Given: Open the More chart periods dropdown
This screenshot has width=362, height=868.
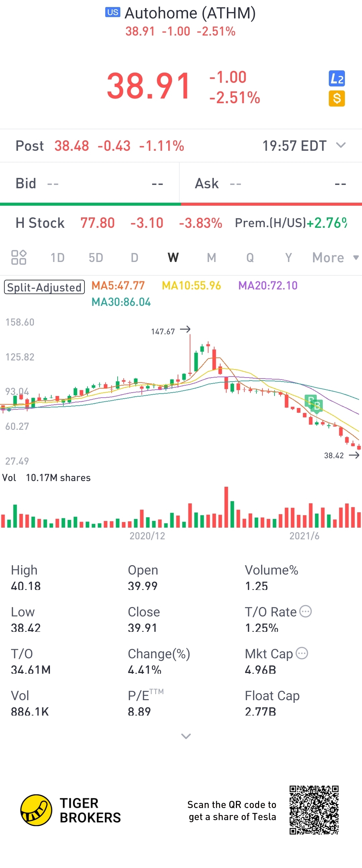Looking at the screenshot, I should point(336,257).
